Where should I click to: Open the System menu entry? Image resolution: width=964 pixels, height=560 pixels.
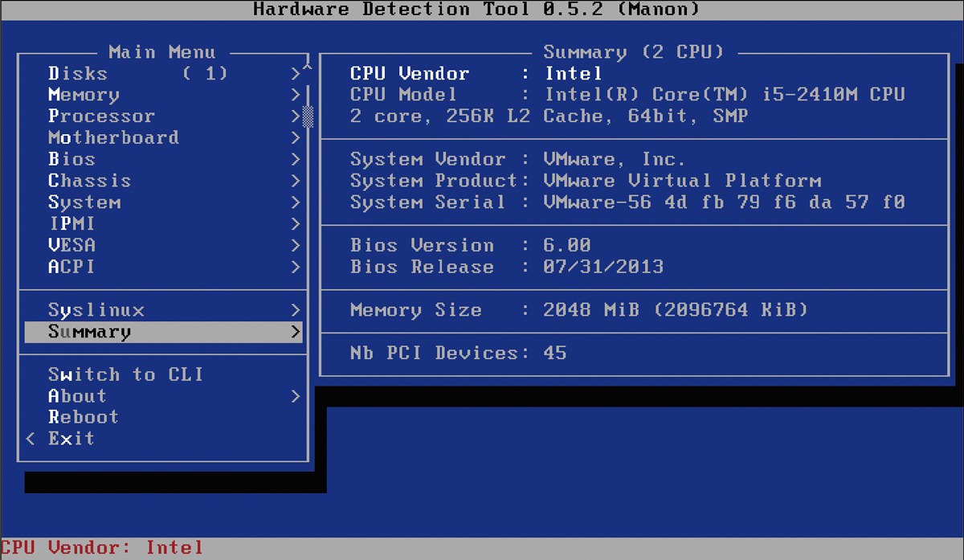(164, 202)
